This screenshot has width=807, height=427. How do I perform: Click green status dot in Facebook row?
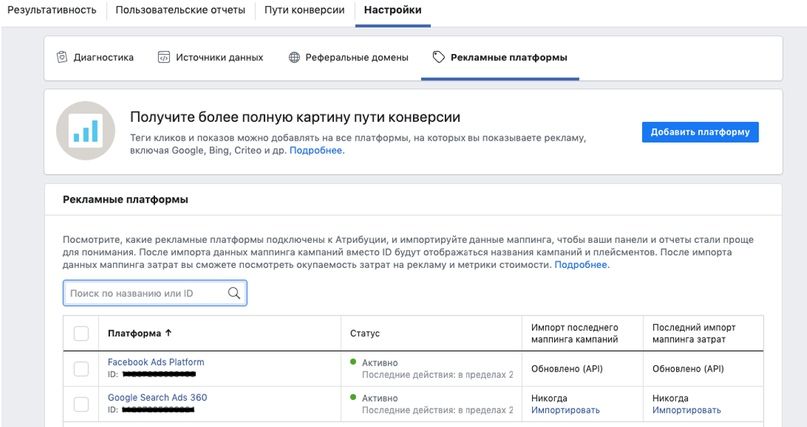353,362
